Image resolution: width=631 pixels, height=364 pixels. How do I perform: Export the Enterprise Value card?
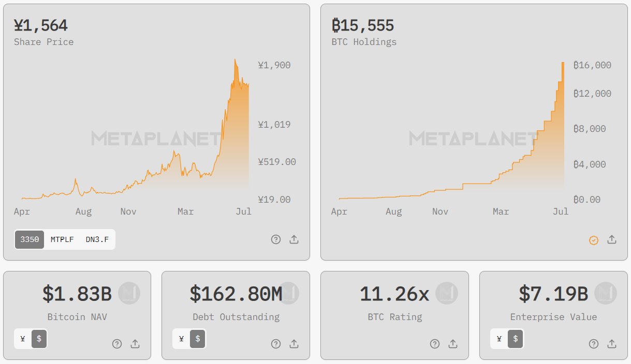tap(612, 343)
